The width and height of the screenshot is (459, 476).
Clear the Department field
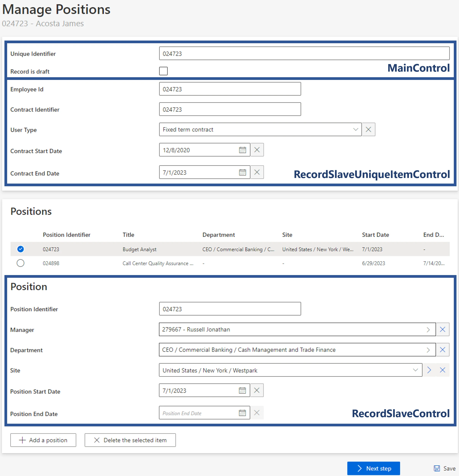442,350
